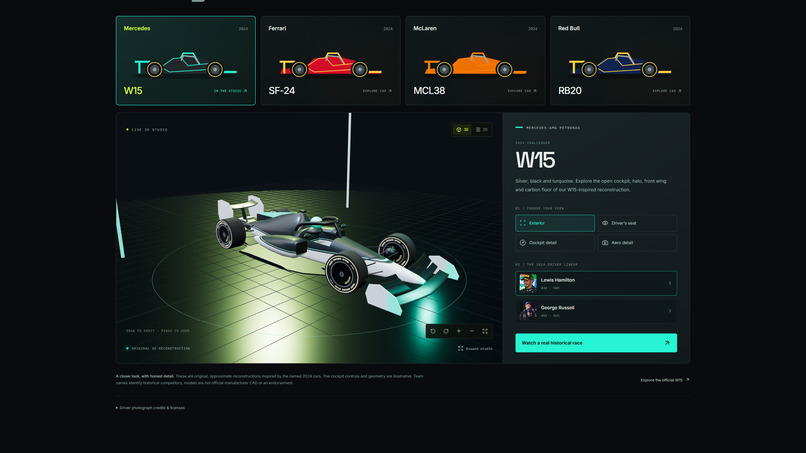Click the RB20 model name
806x453 pixels.
pos(570,90)
